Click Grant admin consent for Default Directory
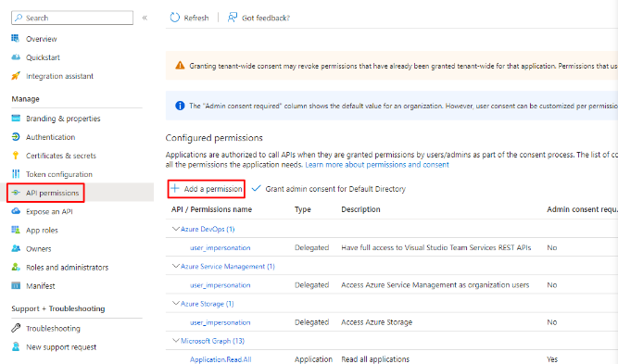Image resolution: width=618 pixels, height=364 pixels. pos(329,189)
